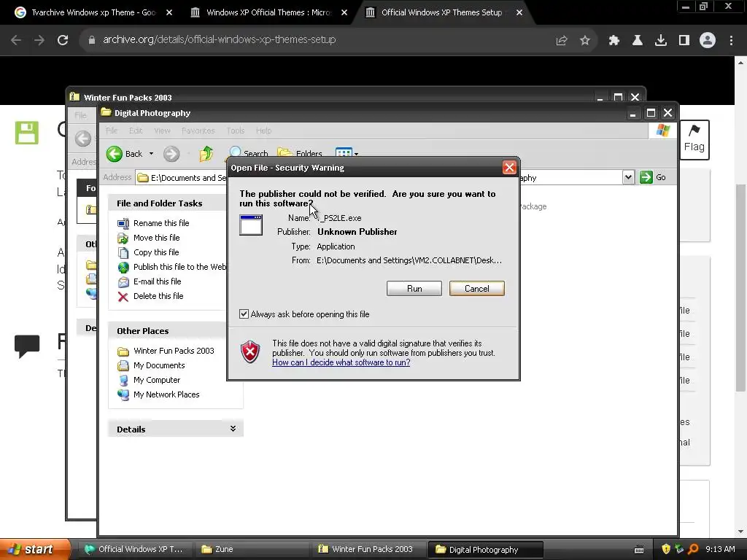Click the My Computer icon in Other Places

click(x=123, y=381)
